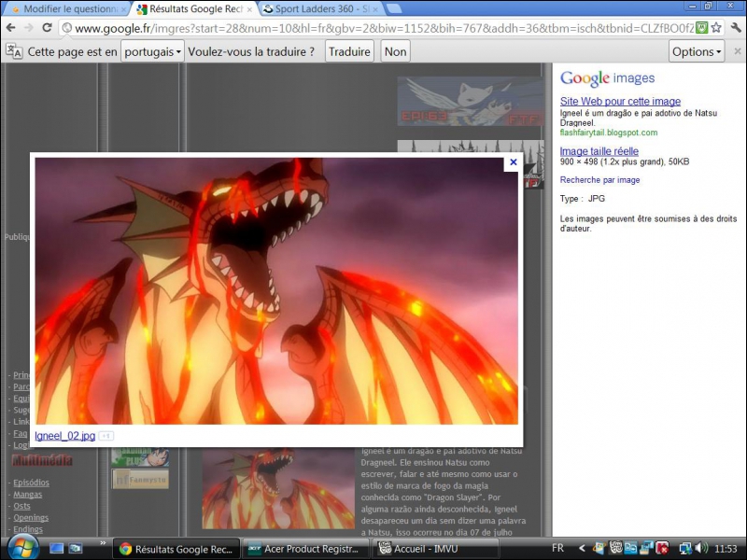The width and height of the screenshot is (747, 560).
Task: Click the Endings link in the sidebar
Action: (28, 529)
